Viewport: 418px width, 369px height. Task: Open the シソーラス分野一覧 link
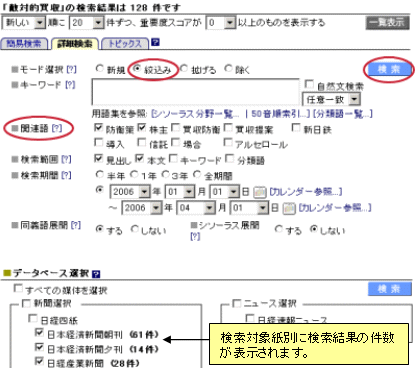[x=195, y=114]
